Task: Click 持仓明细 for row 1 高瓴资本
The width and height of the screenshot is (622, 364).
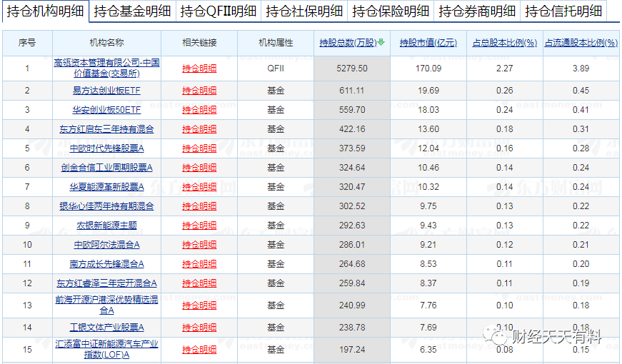Action: tap(199, 69)
